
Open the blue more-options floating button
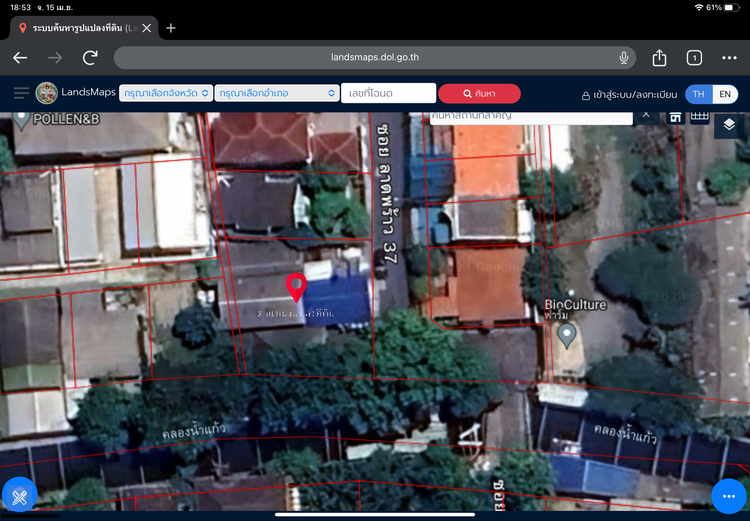pos(729,496)
